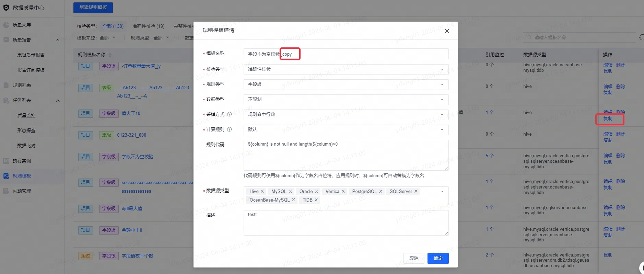The height and width of the screenshot is (274, 644).
Task: Open the 规则类型 dropdown in dialog
Action: 346,84
